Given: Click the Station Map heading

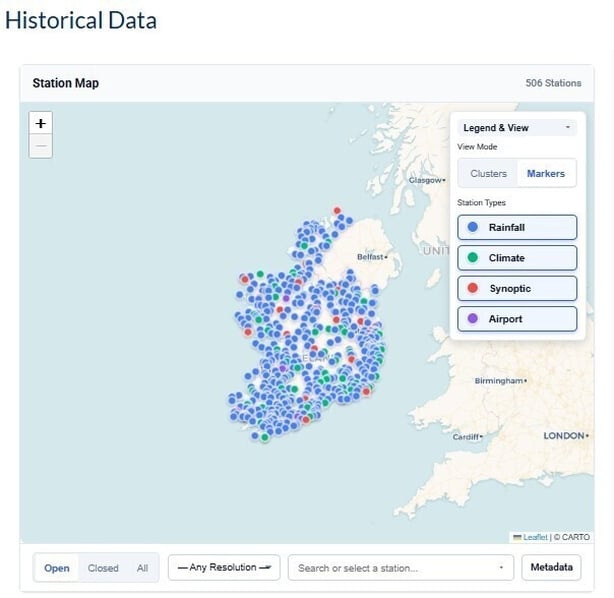Looking at the screenshot, I should click(x=66, y=83).
